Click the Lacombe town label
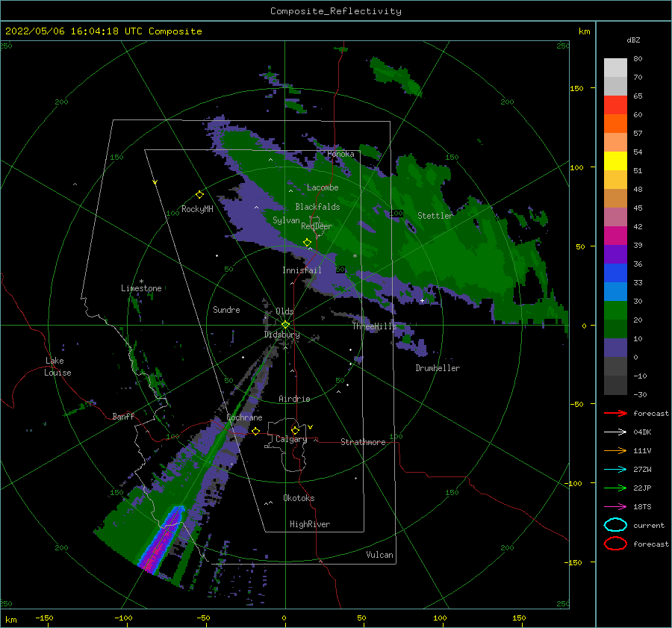Viewport: 672px width, 628px height. [x=323, y=187]
